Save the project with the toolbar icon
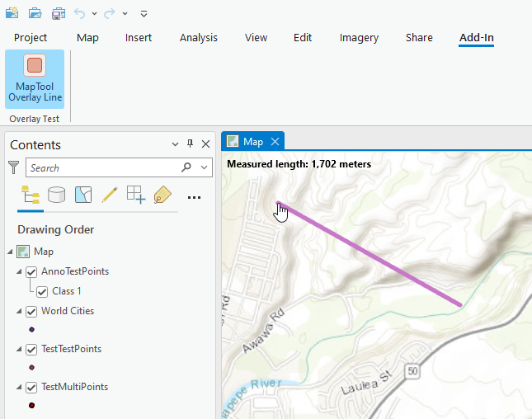 tap(58, 13)
